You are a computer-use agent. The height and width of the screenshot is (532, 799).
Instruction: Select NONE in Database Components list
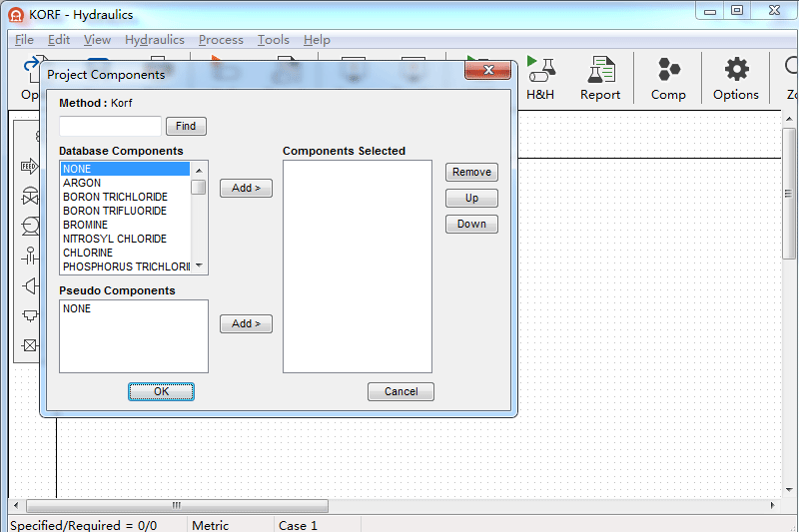pos(126,169)
